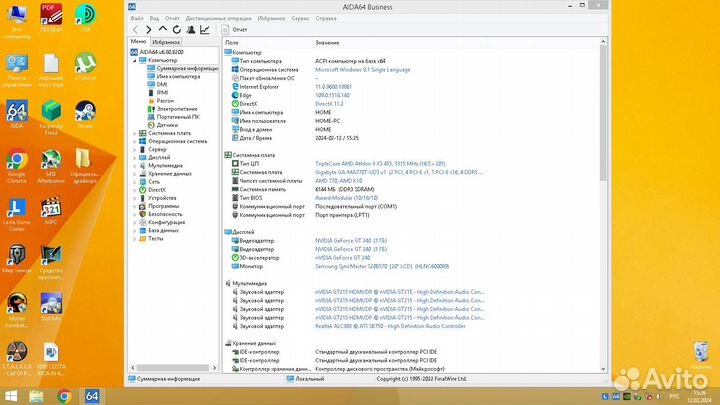Go back with the toolbar back arrow

135,30
